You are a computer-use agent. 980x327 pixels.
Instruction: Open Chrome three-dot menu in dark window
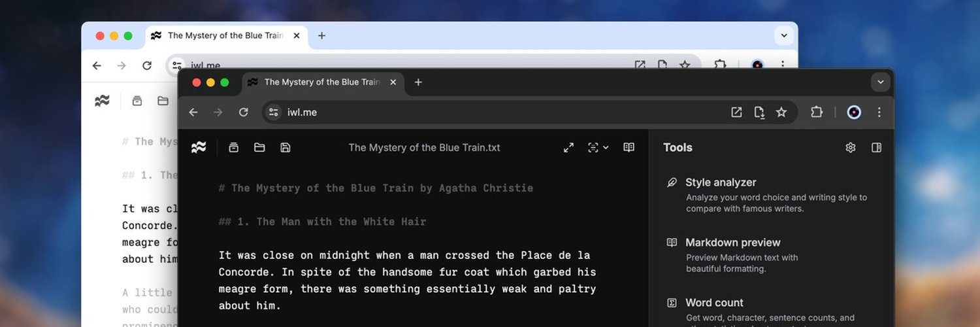point(879,112)
